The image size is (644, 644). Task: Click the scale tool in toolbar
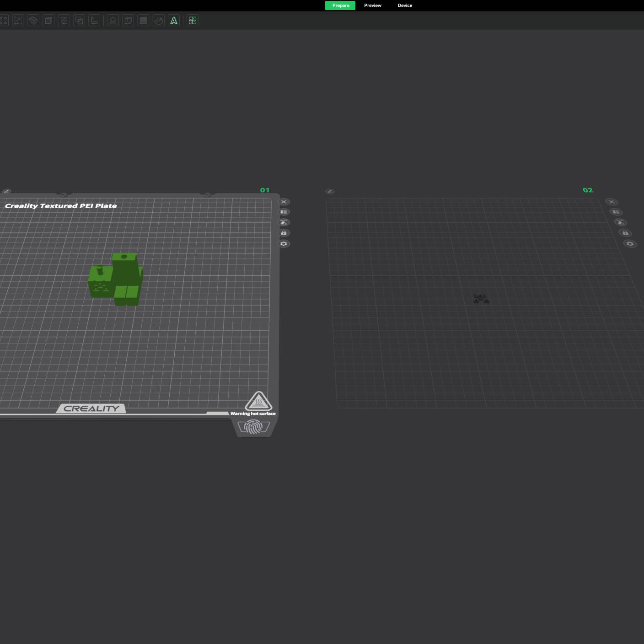coord(18,21)
